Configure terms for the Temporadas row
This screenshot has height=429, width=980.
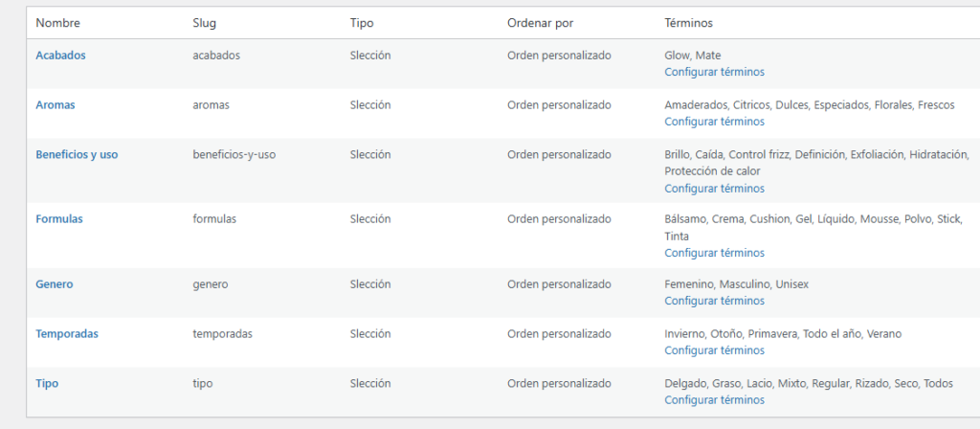click(714, 350)
